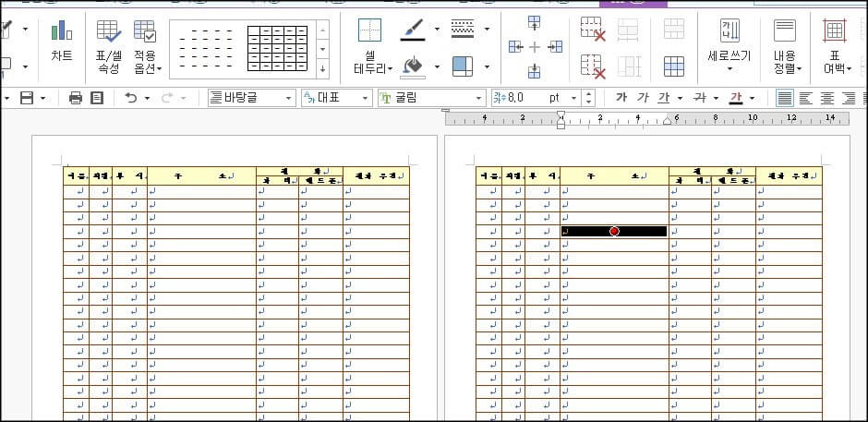Open the cell shading pattern dropdown arrow

(487, 67)
